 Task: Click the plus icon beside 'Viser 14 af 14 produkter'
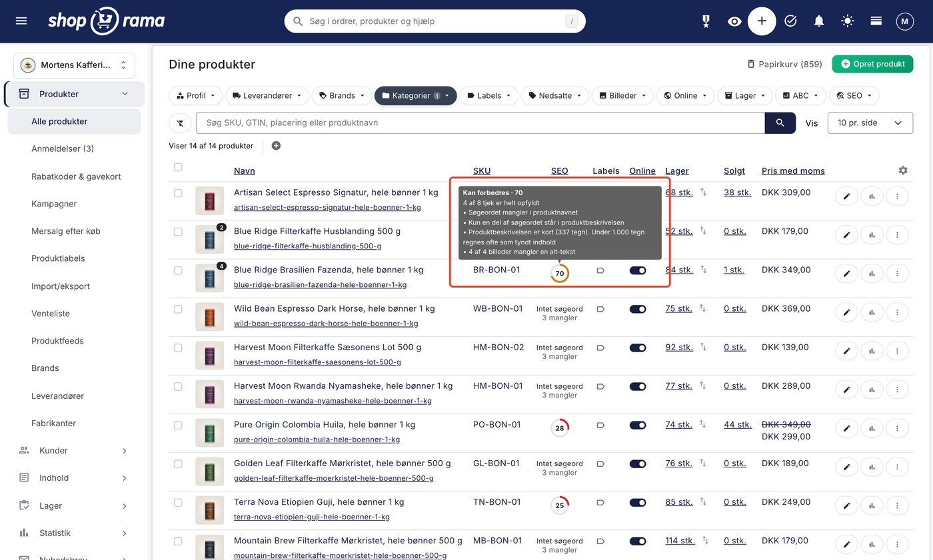(276, 146)
